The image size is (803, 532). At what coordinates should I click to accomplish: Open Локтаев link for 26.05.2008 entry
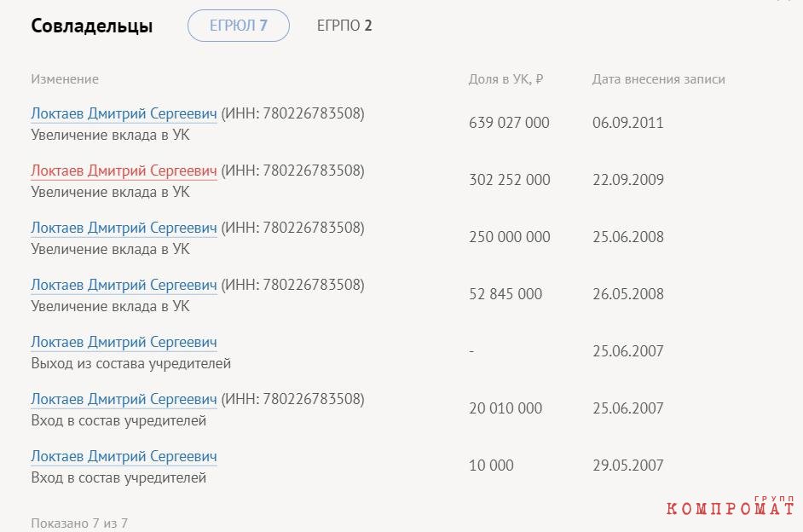click(x=124, y=285)
